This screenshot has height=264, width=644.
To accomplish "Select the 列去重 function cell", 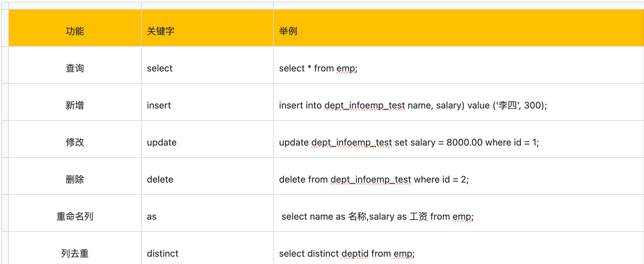I will click(x=75, y=253).
